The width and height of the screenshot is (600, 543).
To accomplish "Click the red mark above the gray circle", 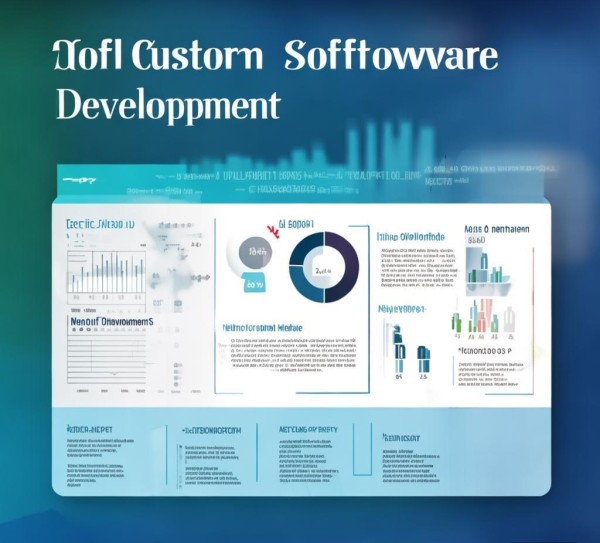I will (x=273, y=231).
